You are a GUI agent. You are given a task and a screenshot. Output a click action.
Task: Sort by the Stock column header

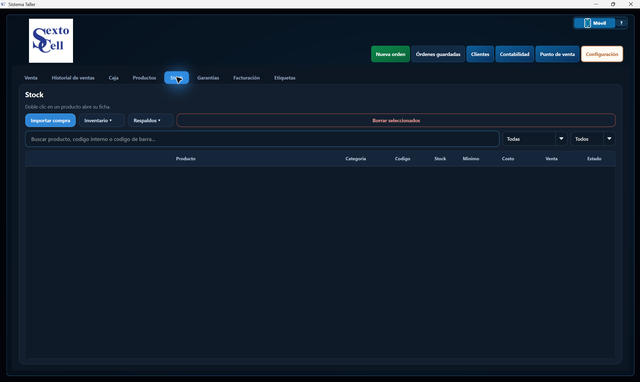pos(440,158)
